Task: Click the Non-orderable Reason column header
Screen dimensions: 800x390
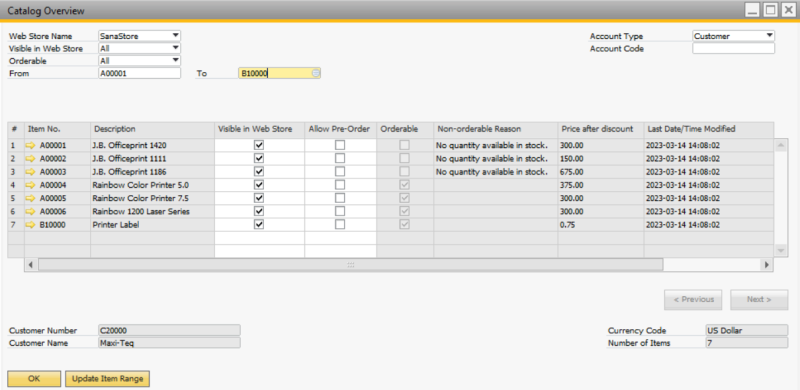Action: pos(495,129)
